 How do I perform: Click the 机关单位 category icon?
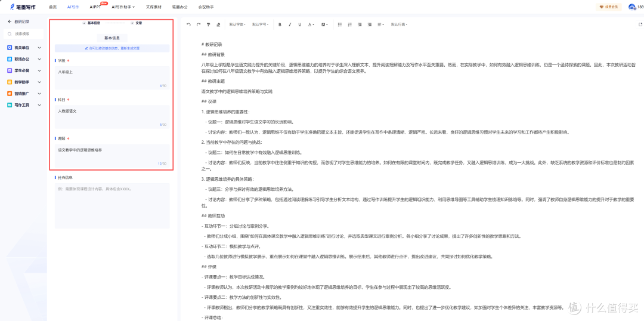[10, 48]
